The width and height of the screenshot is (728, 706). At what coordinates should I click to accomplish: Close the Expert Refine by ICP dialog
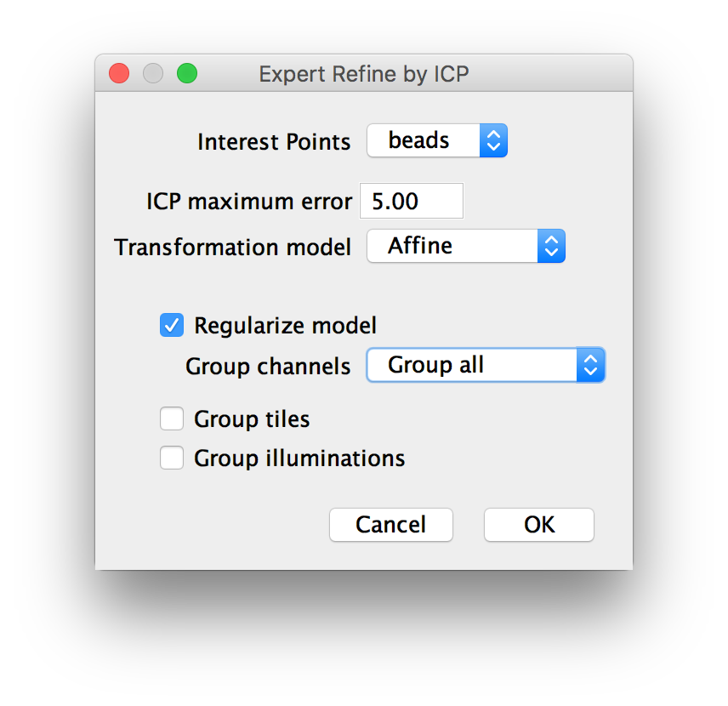coord(119,73)
